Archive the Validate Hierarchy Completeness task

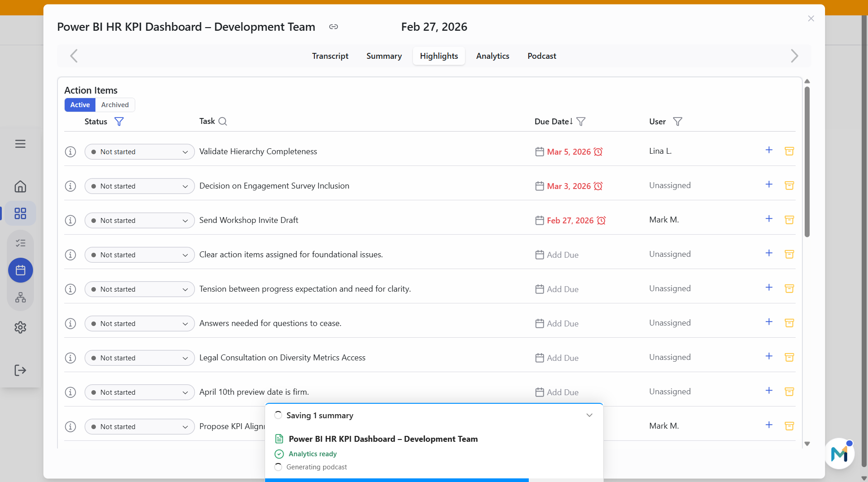[789, 151]
